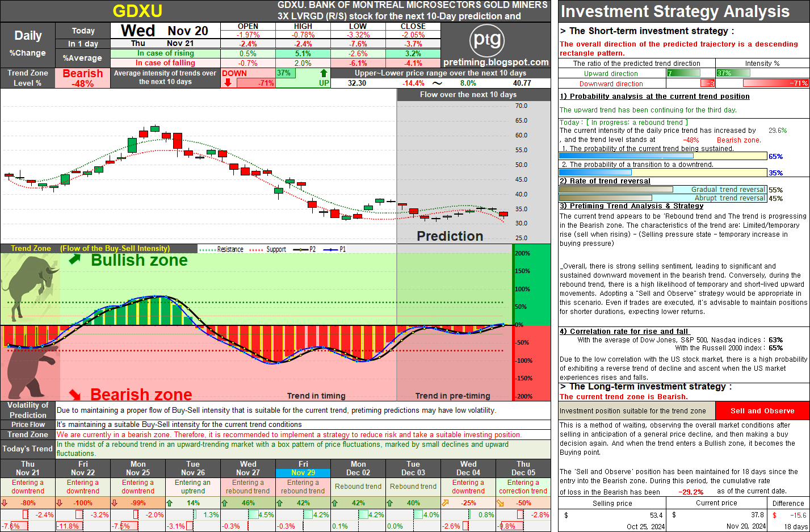810x532 pixels.
Task: Click the Price Flow row label
Action: (x=28, y=424)
